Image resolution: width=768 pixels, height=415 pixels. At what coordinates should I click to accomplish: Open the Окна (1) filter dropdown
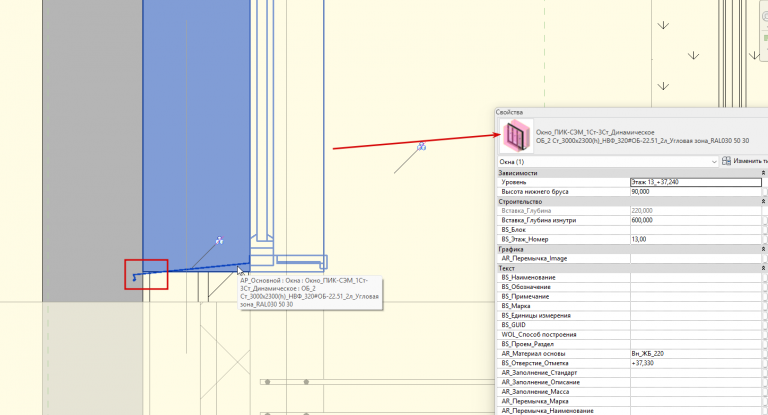[608, 161]
